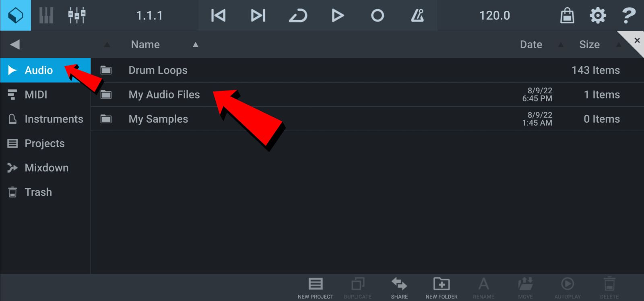Open the help question mark
The image size is (644, 301).
tap(628, 16)
